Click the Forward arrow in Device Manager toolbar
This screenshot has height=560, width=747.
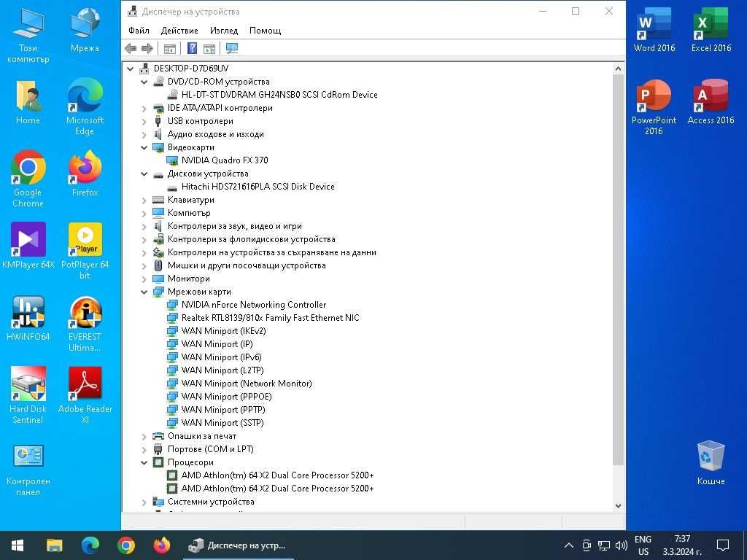point(147,48)
